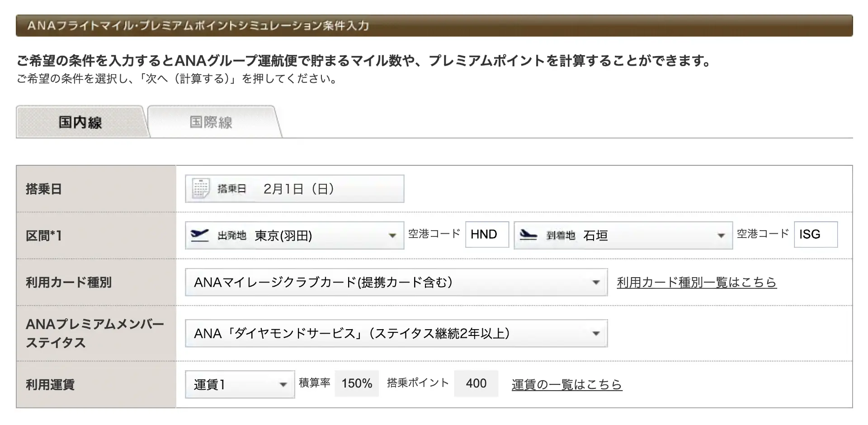Click the 150% accrual rate field

click(x=357, y=383)
